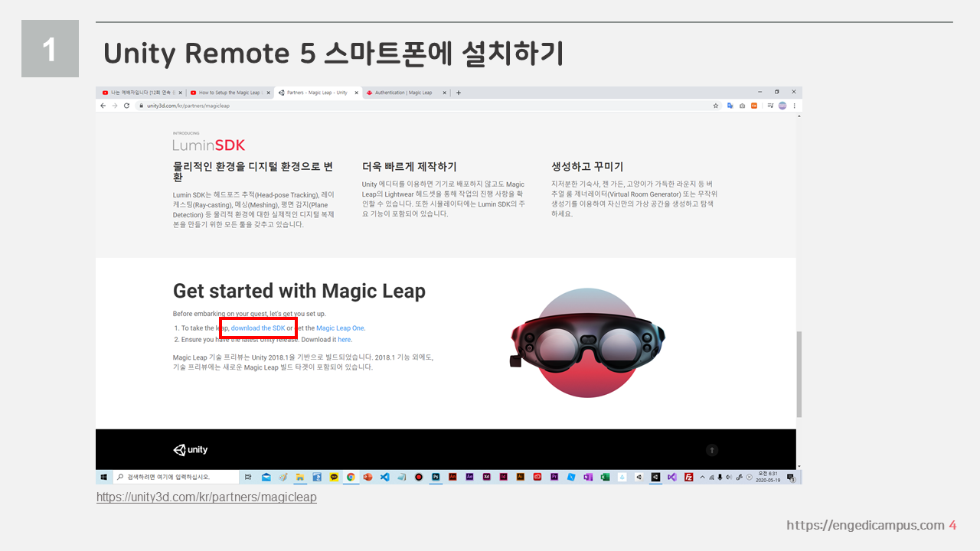Close the Authentication | Magic Leap tab
This screenshot has height=551, width=980.
[x=443, y=93]
